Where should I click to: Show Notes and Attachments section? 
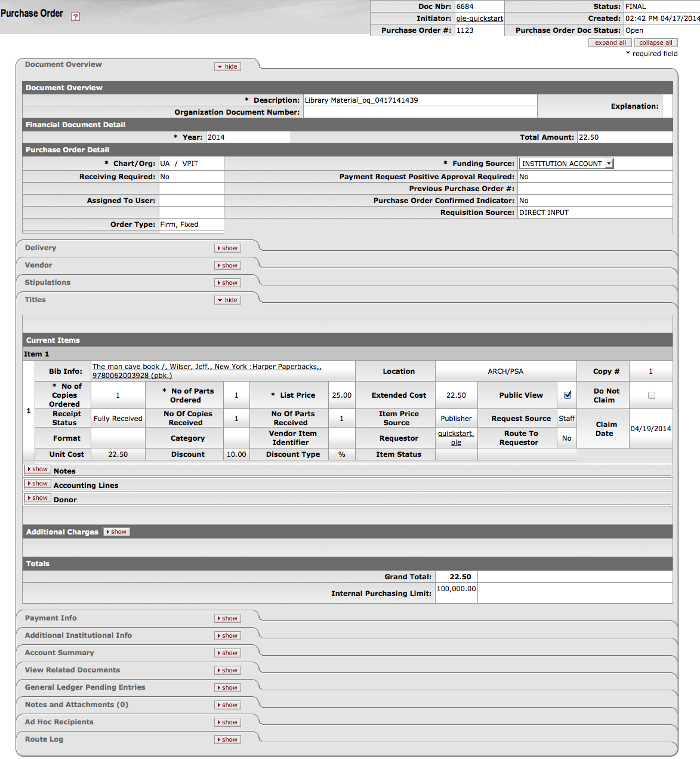click(x=227, y=705)
